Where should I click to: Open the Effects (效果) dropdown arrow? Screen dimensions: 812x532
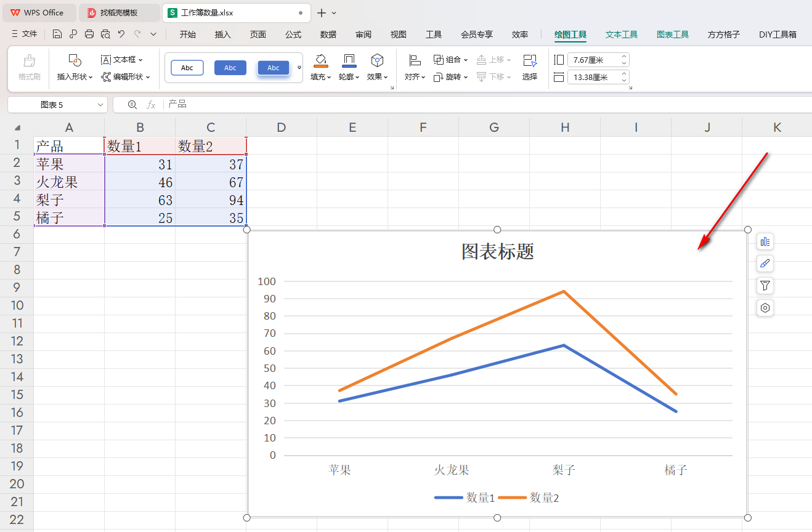pyautogui.click(x=386, y=77)
